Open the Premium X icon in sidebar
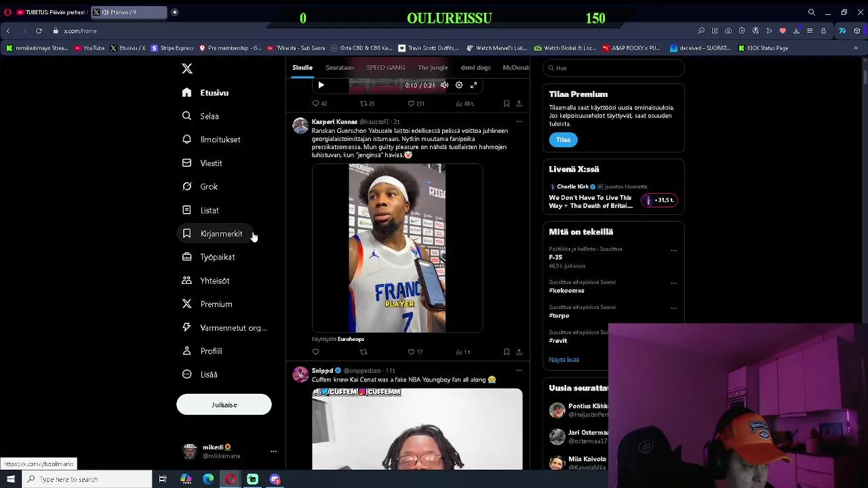The image size is (868, 488). [x=186, y=304]
